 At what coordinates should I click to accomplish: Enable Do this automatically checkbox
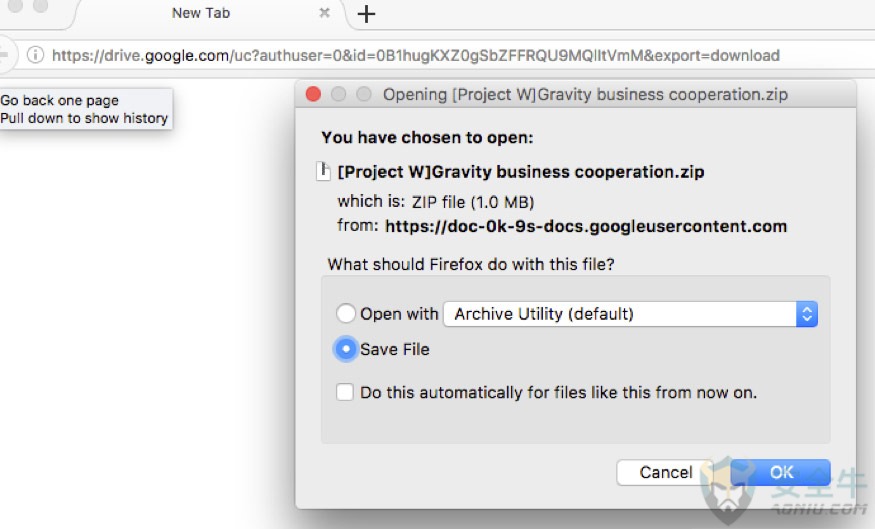coord(345,392)
